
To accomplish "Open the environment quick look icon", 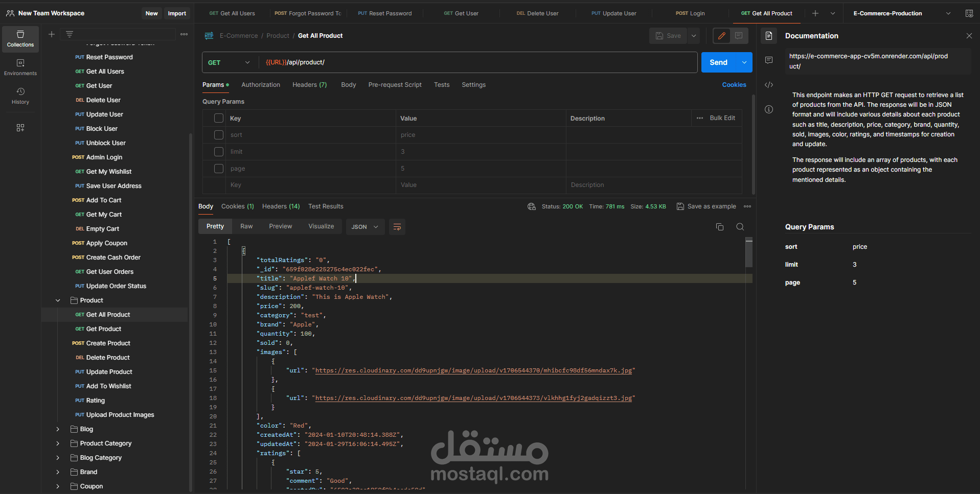I will point(969,13).
